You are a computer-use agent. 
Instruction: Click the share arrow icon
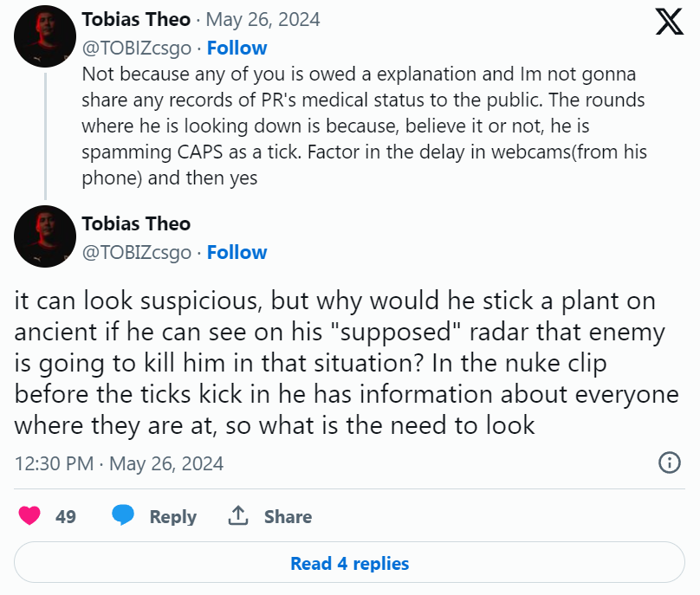[x=239, y=516]
